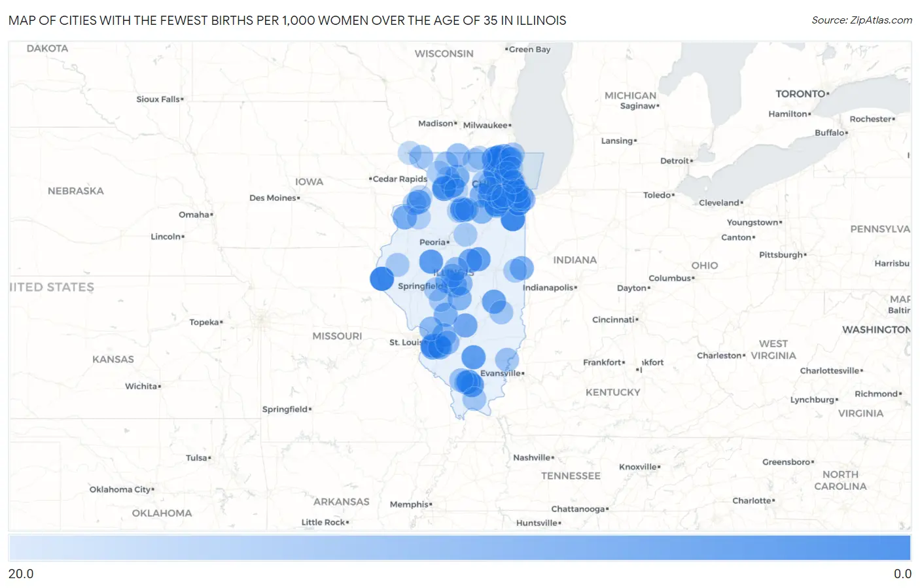This screenshot has width=920, height=588.
Task: Click the Madison city label
Action: [436, 123]
